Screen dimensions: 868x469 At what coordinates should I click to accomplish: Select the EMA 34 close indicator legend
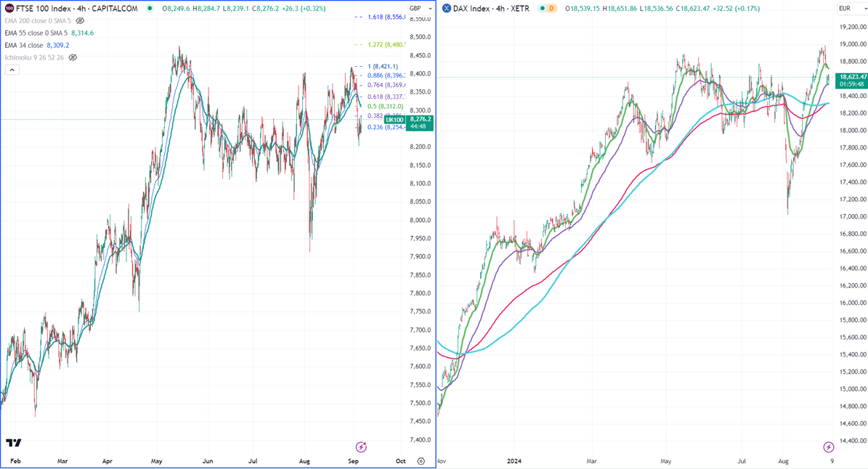[24, 45]
